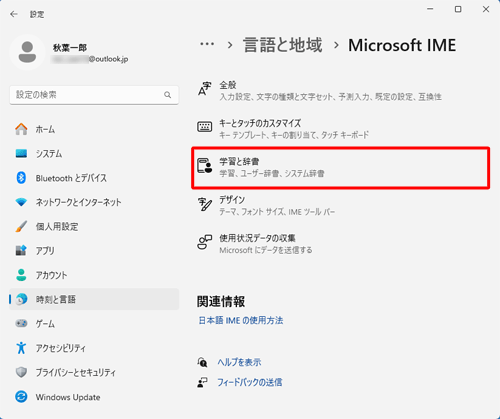The height and width of the screenshot is (419, 500).
Task: Click the Bluetooth icon in sidebar
Action: point(21,178)
